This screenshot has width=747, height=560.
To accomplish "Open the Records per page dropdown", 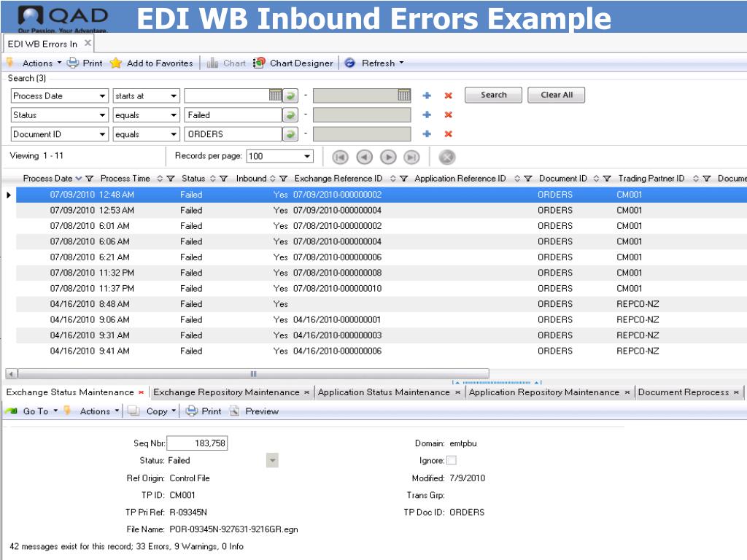I will point(307,156).
